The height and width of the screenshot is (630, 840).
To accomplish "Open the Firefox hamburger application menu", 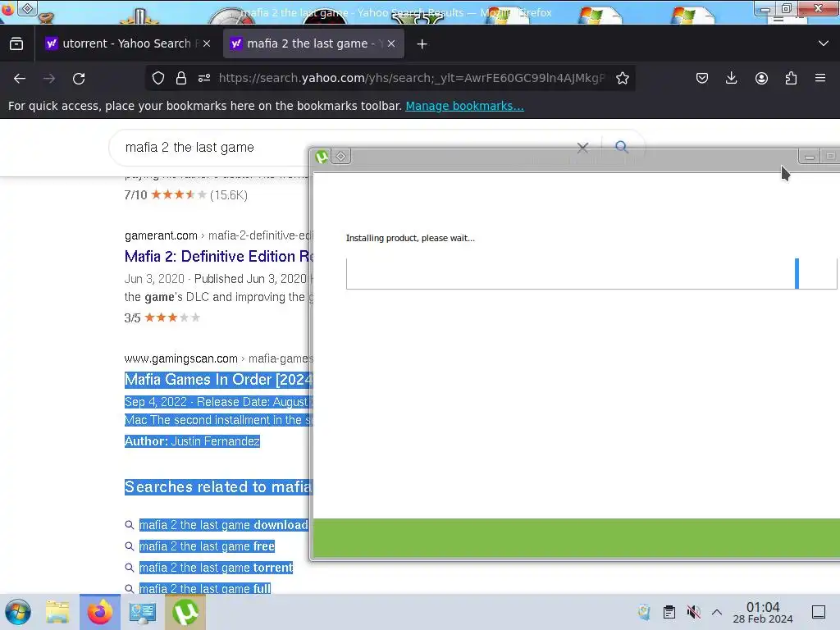I will click(820, 78).
